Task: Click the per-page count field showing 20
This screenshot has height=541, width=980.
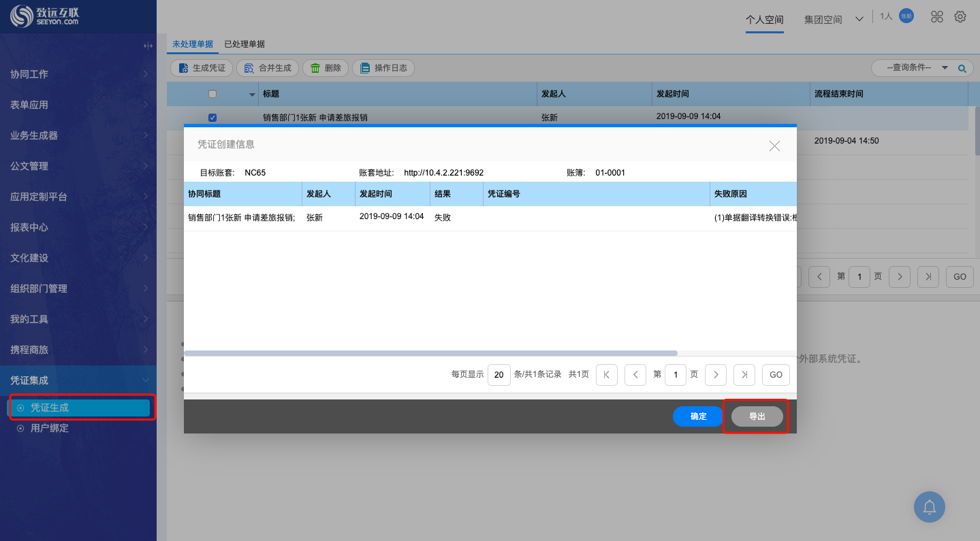Action: coord(499,374)
